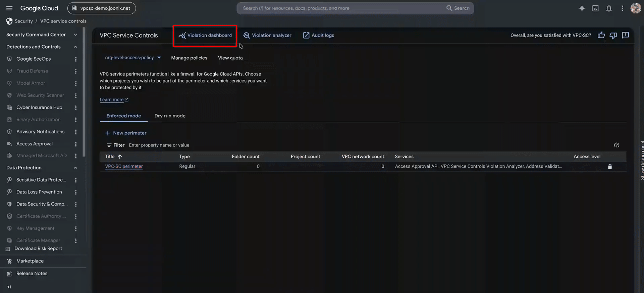Open the top bar more options menu
This screenshot has height=293, width=644.
(622, 8)
